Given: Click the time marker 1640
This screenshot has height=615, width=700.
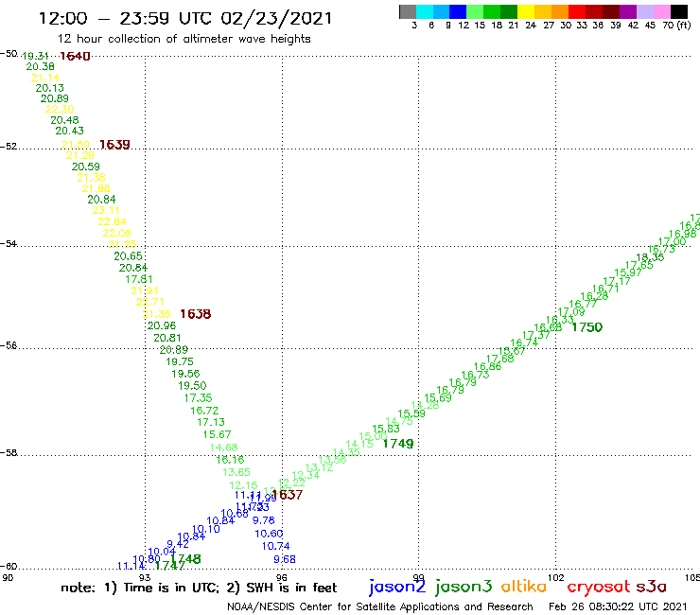Looking at the screenshot, I should (x=75, y=56).
